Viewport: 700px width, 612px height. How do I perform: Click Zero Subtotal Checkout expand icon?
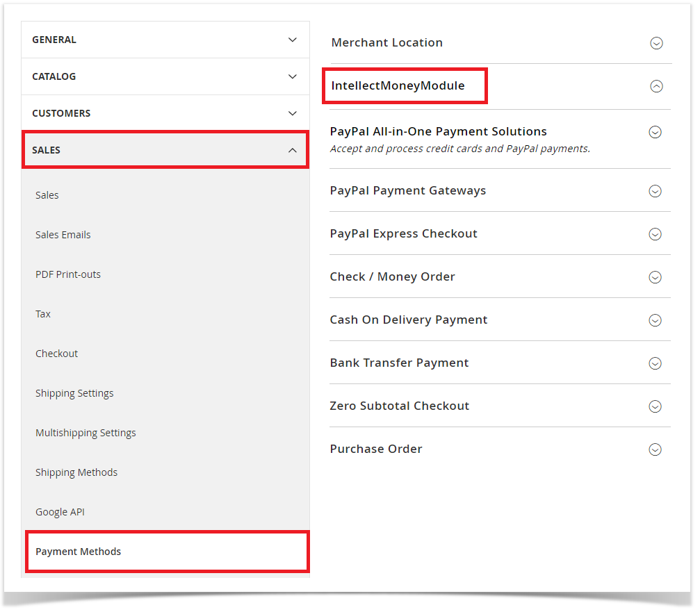pyautogui.click(x=654, y=406)
